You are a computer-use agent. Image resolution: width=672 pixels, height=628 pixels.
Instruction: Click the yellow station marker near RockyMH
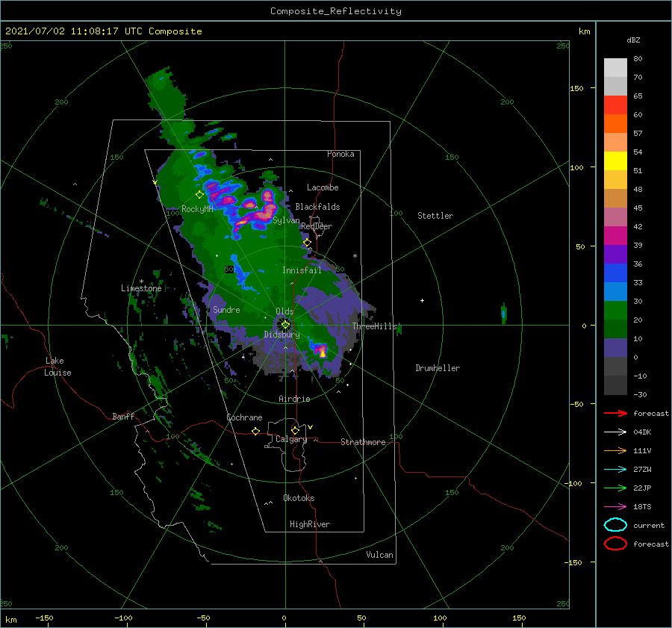click(199, 195)
